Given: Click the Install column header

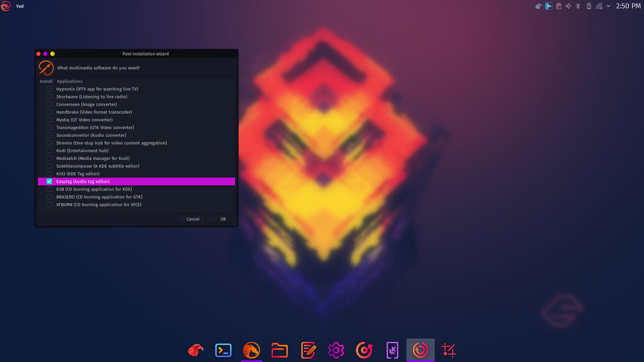Looking at the screenshot, I should tap(46, 81).
